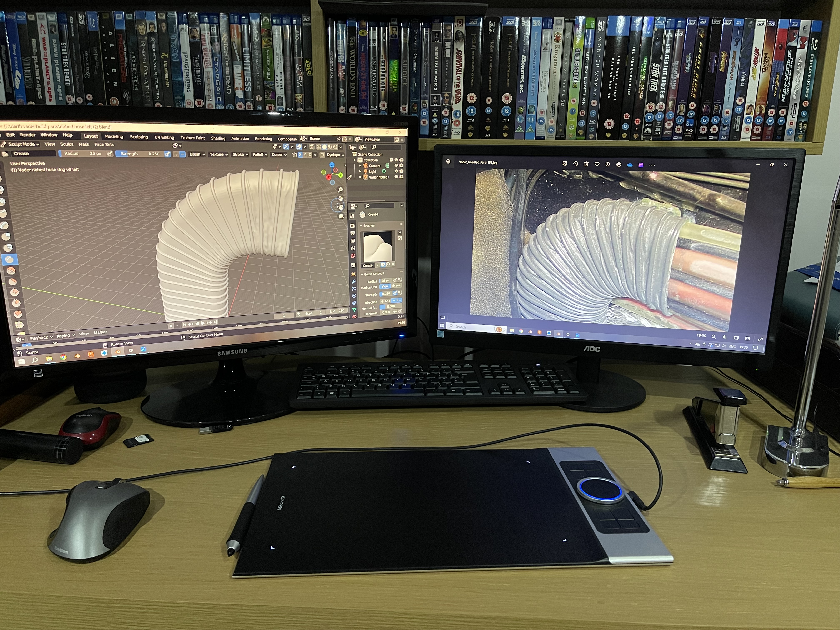Toggle X axis symmetry in Blender header

pyautogui.click(x=300, y=155)
